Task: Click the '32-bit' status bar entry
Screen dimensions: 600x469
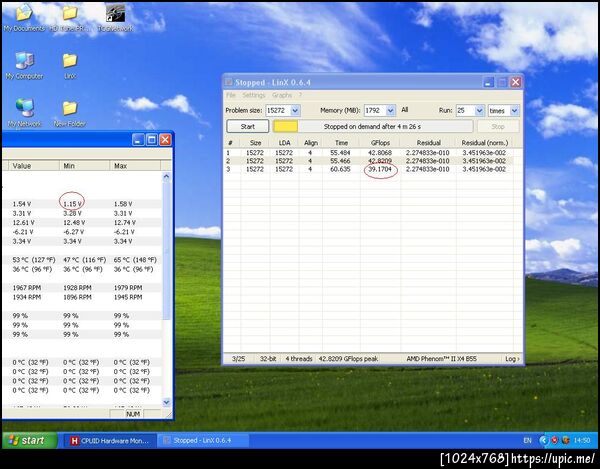Action: pos(268,359)
